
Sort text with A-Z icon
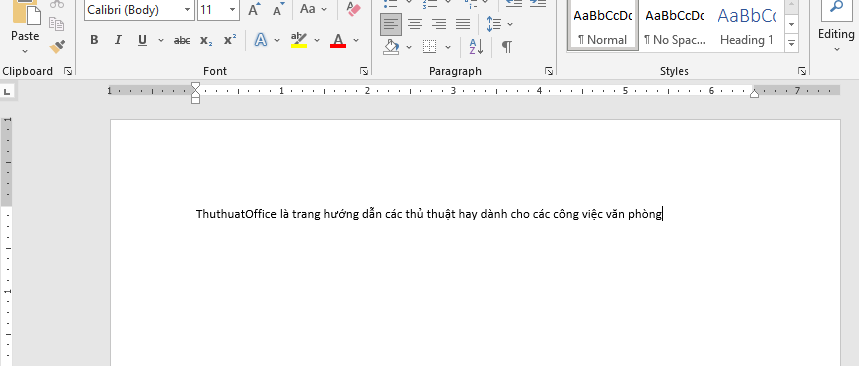coord(476,47)
